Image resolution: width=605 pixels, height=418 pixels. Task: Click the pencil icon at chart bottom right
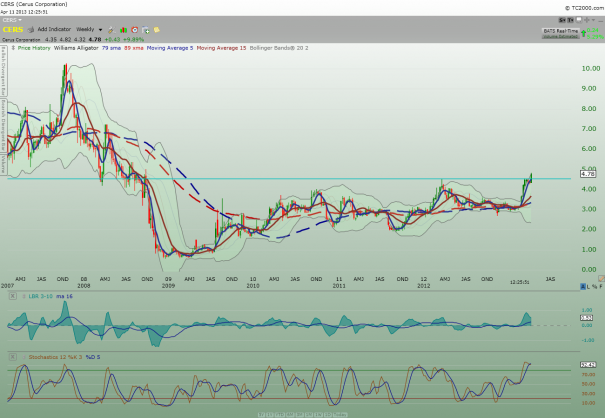pos(601,278)
